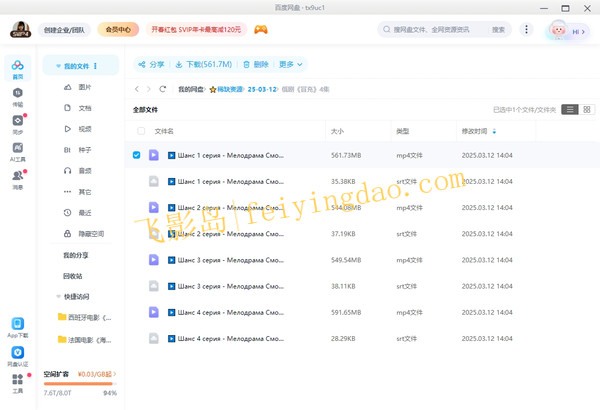This screenshot has height=410, width=600.
Task: Select 图片 in the file categories
Action: [x=85, y=87]
